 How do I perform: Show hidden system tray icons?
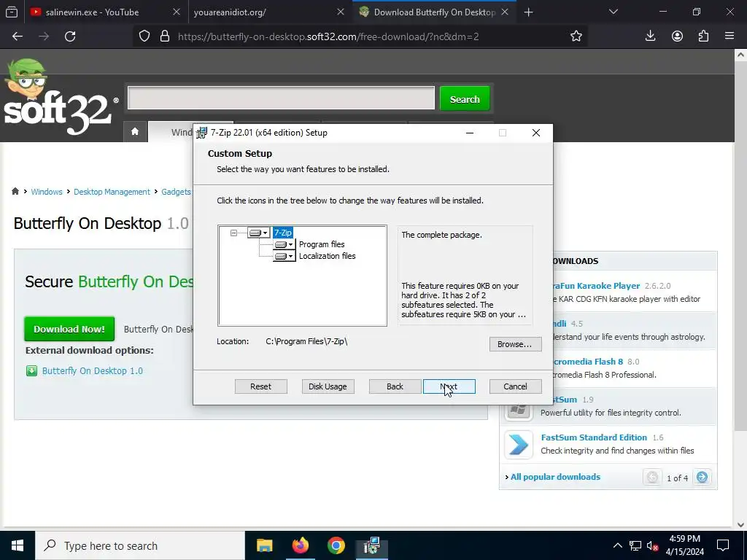coord(617,545)
